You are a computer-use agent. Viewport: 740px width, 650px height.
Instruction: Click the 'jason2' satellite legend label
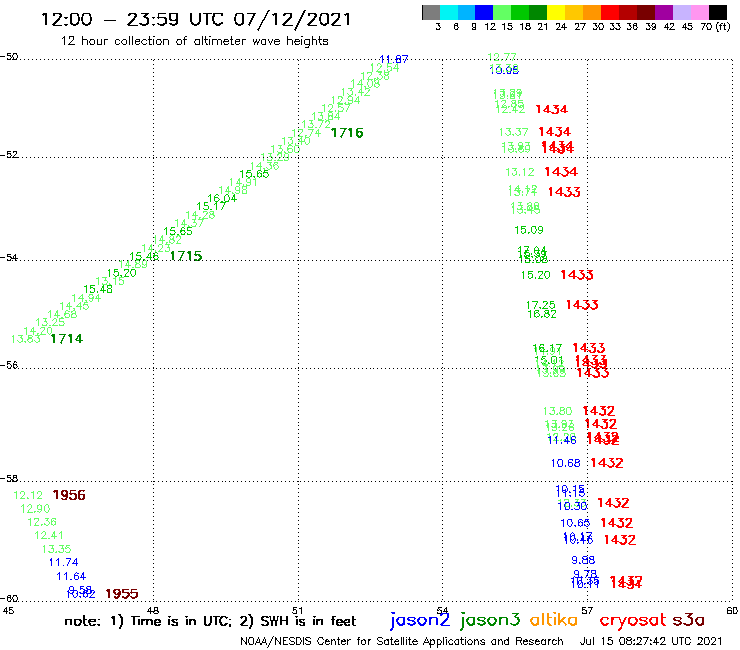pyautogui.click(x=420, y=620)
